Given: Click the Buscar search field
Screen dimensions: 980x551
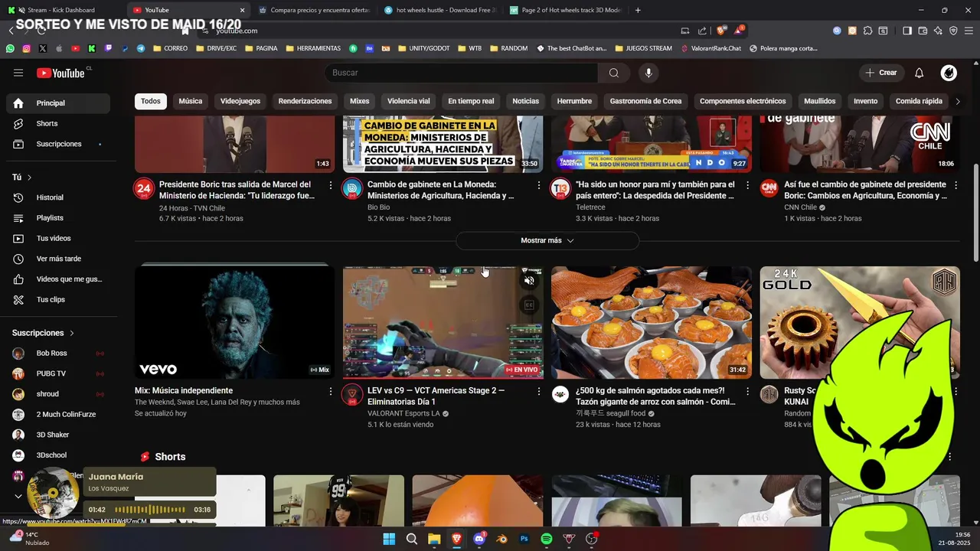Looking at the screenshot, I should [x=462, y=73].
